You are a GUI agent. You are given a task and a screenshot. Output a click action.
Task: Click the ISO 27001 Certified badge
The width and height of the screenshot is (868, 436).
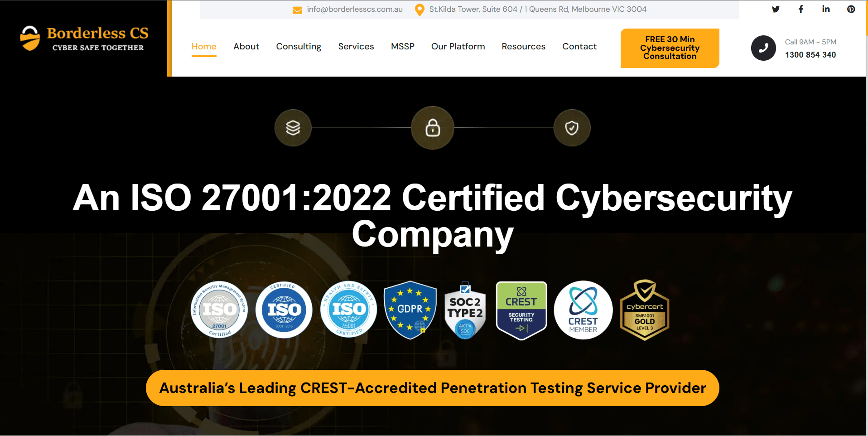click(219, 310)
